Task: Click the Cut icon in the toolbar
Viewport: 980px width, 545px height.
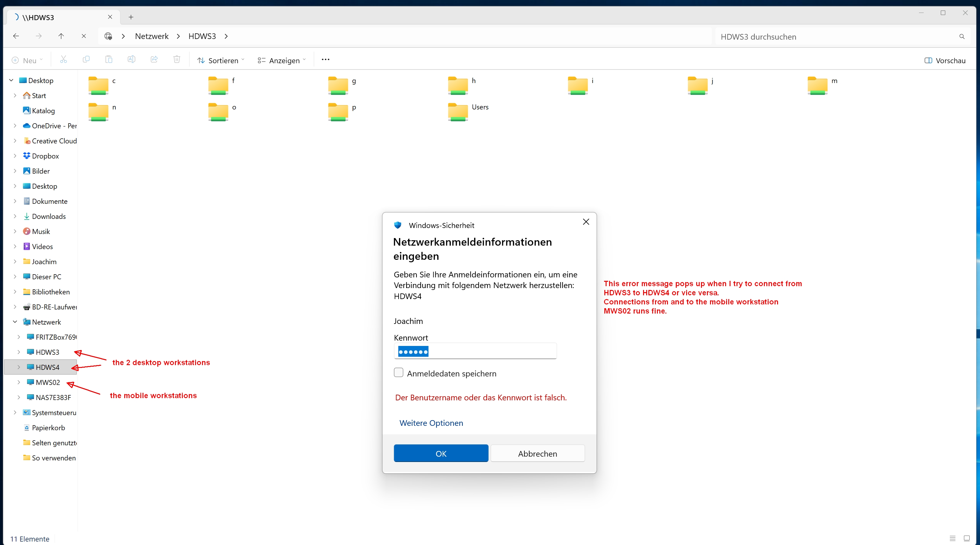Action: point(63,60)
